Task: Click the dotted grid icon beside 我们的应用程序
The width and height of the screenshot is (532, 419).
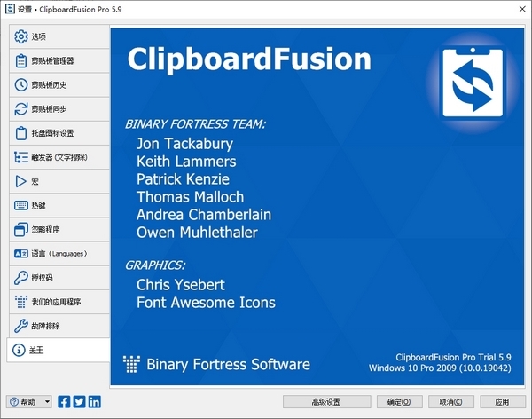Action: (21, 302)
